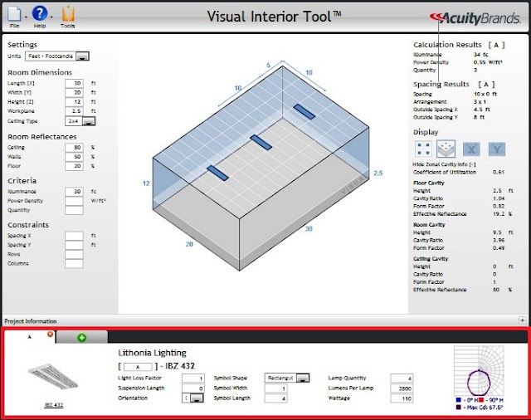Open the File menu icon
Viewport: 531px width, 420px height.
click(14, 15)
